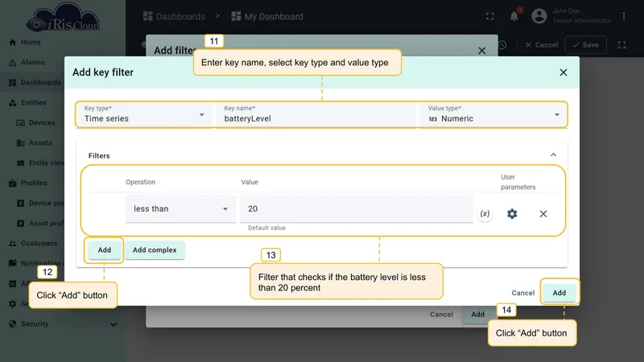Click Dashboards breadcrumb icon in header
The width and height of the screenshot is (644, 362).
[147, 16]
